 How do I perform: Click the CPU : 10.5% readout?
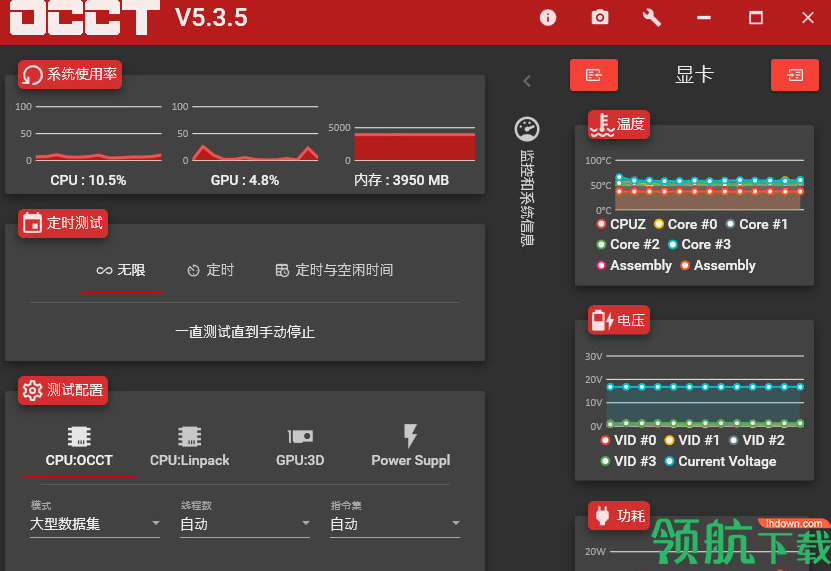pos(88,180)
